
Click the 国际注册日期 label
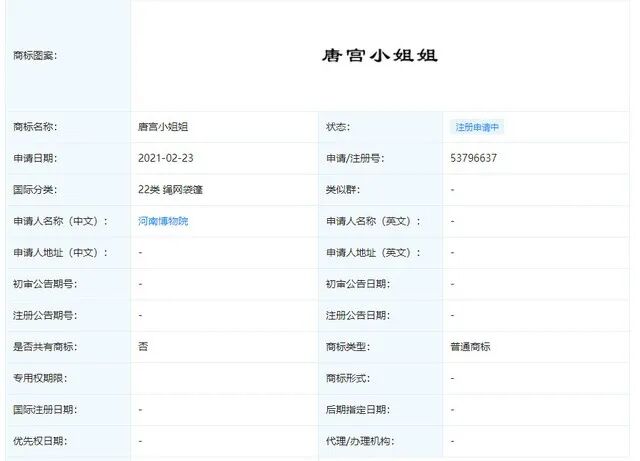click(x=45, y=410)
